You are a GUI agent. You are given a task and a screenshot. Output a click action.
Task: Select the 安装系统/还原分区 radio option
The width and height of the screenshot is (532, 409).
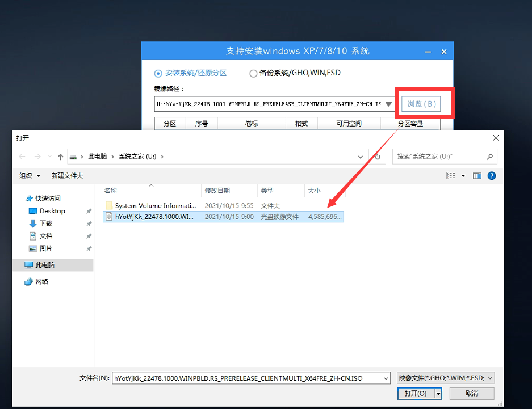[158, 73]
